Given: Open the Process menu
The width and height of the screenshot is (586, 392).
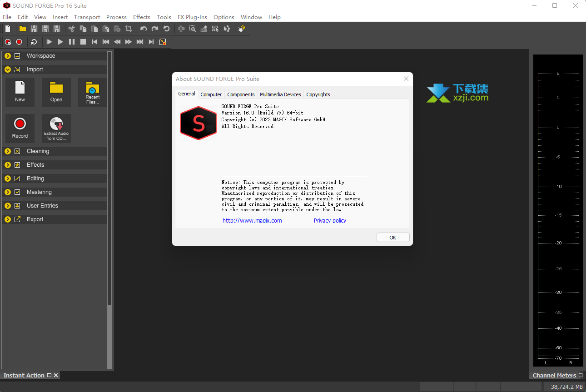Looking at the screenshot, I should point(116,17).
